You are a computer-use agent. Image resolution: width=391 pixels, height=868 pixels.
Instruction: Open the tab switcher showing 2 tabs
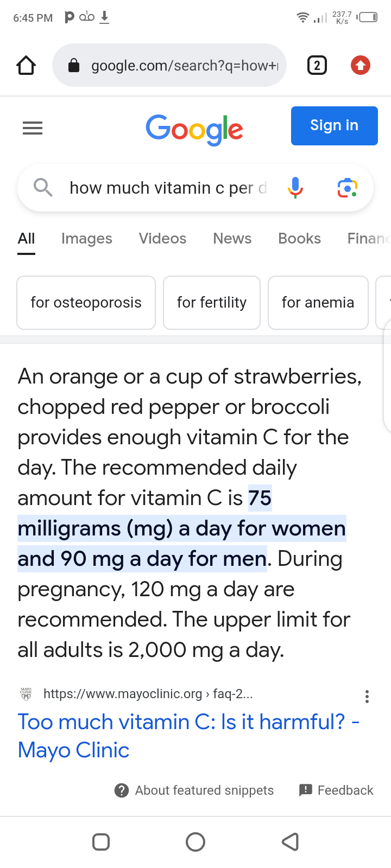[x=317, y=66]
